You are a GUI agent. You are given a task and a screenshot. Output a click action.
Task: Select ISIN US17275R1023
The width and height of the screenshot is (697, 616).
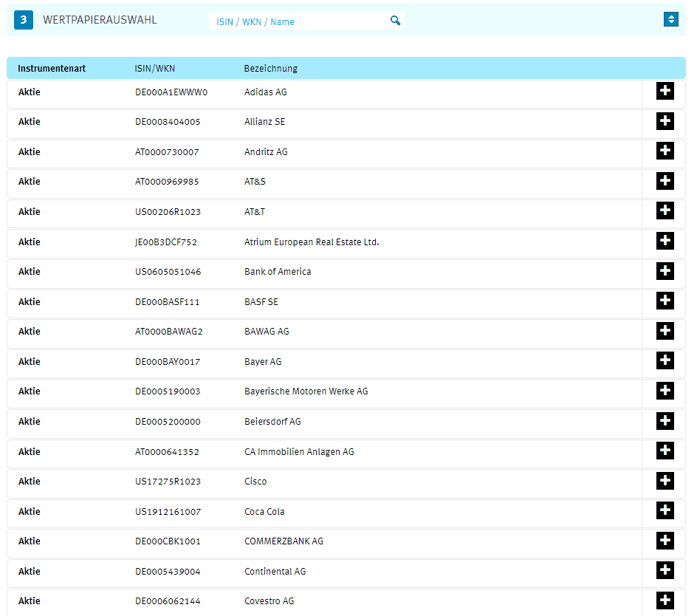click(x=168, y=482)
